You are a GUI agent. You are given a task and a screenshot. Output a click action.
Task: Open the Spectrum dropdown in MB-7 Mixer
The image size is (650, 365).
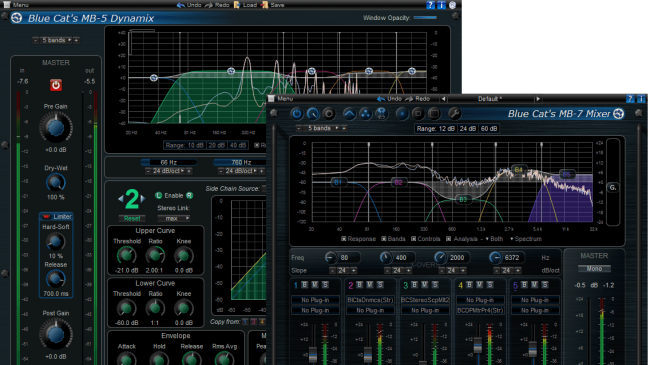point(526,239)
